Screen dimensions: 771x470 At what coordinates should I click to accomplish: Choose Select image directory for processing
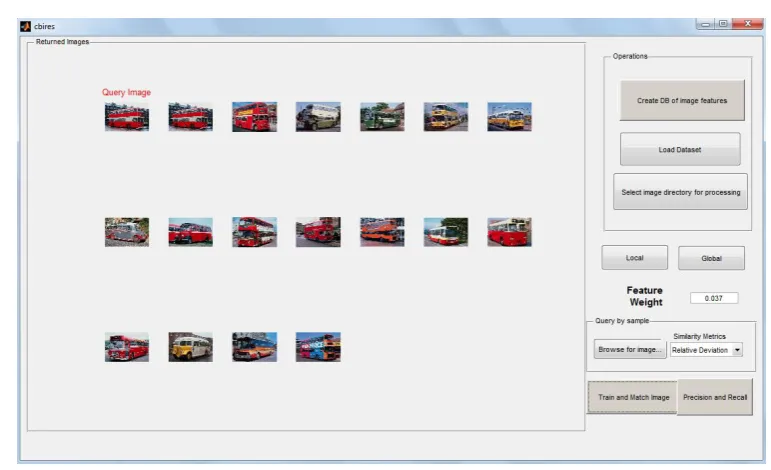point(681,192)
